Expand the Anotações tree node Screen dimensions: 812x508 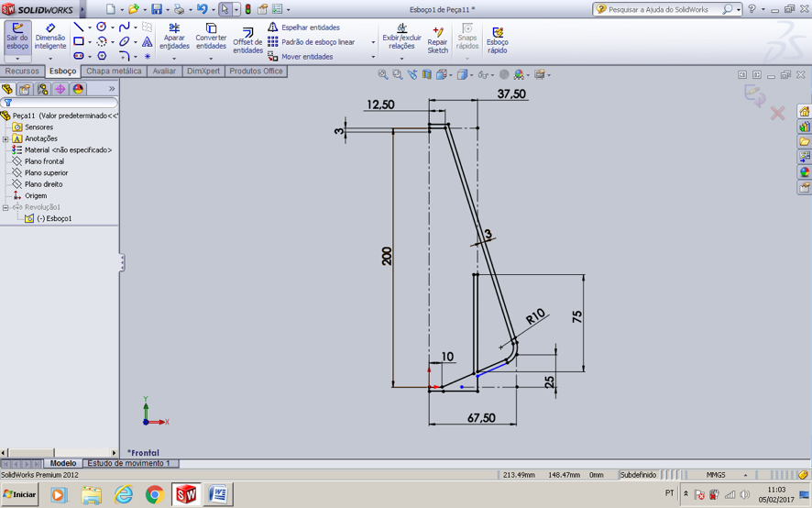5,139
